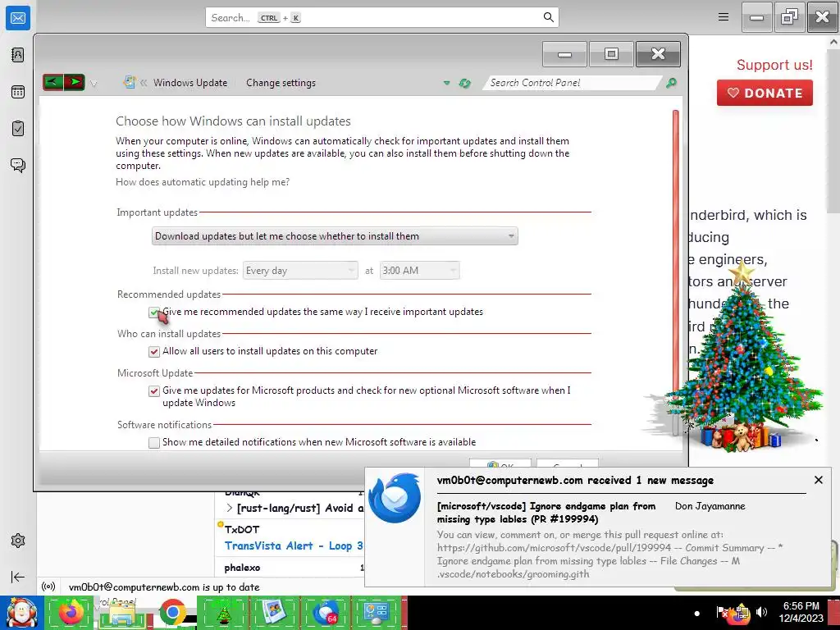This screenshot has width=840, height=630.
Task: Click in the Search Control Panel field
Action: click(x=571, y=83)
